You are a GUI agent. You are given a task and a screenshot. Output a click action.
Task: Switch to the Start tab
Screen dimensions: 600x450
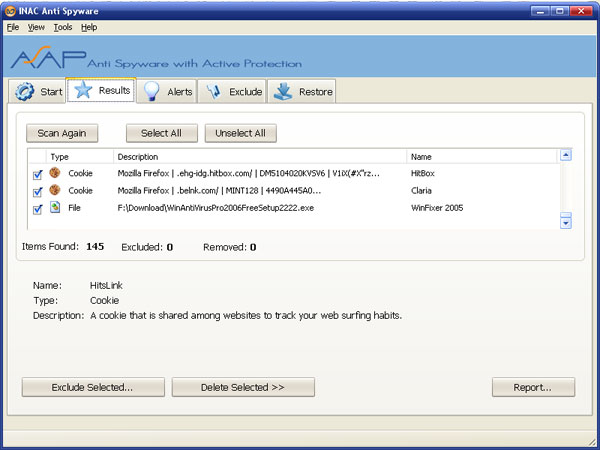pos(37,91)
